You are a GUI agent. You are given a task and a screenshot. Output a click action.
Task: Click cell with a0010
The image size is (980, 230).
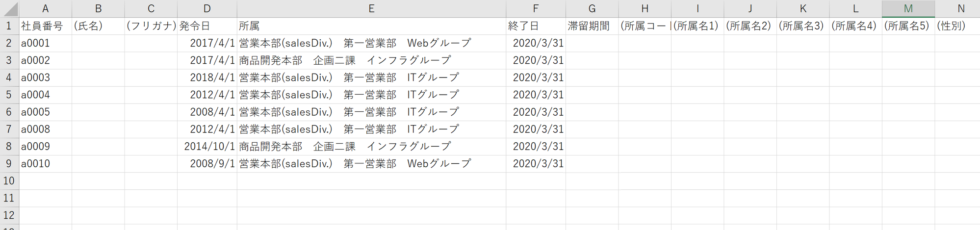45,164
